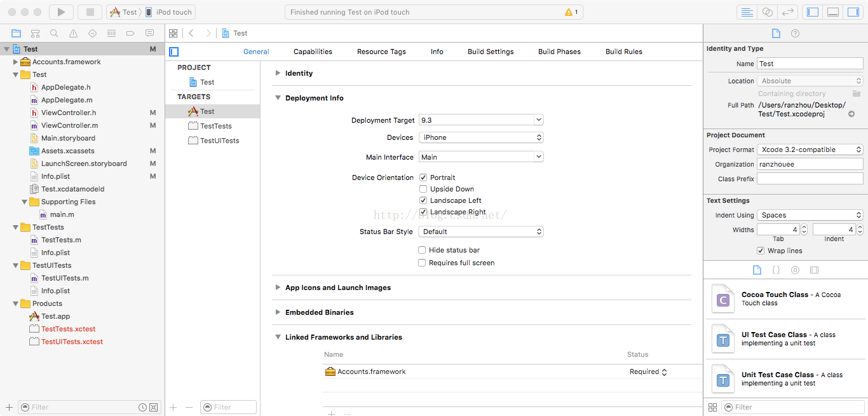Open the related items grid menu
This screenshot has width=868, height=416.
pyautogui.click(x=173, y=33)
